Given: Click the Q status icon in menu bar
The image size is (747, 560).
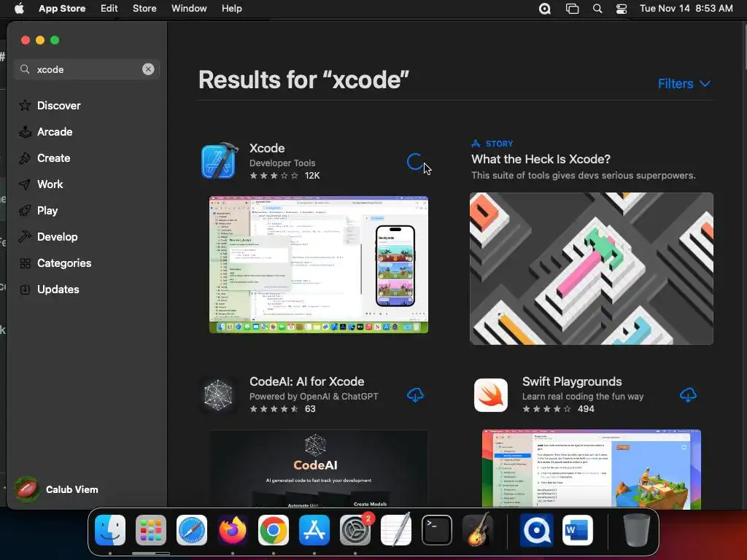Looking at the screenshot, I should click(x=544, y=9).
